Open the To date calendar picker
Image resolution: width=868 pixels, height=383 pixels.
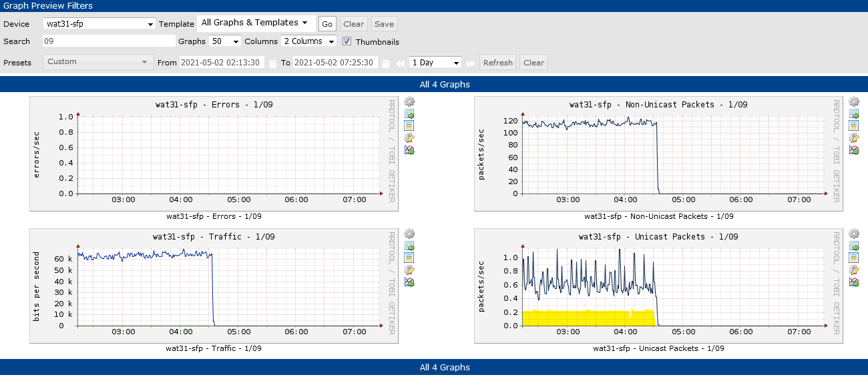385,63
